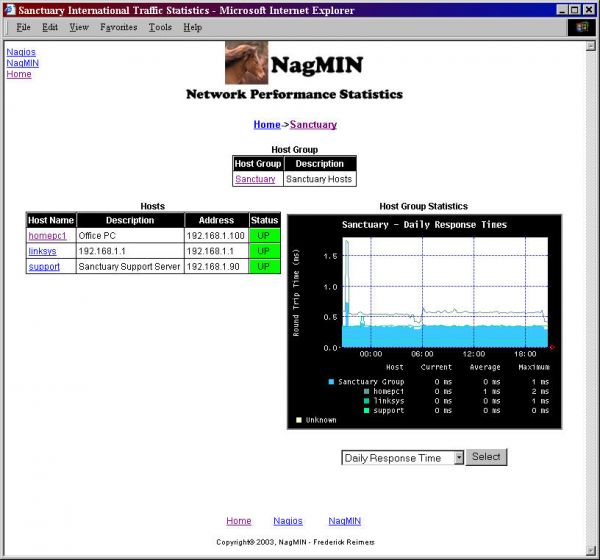Screen dimensions: 600x560
Task: Click the NagMIN link in the footer
Action: (x=344, y=521)
